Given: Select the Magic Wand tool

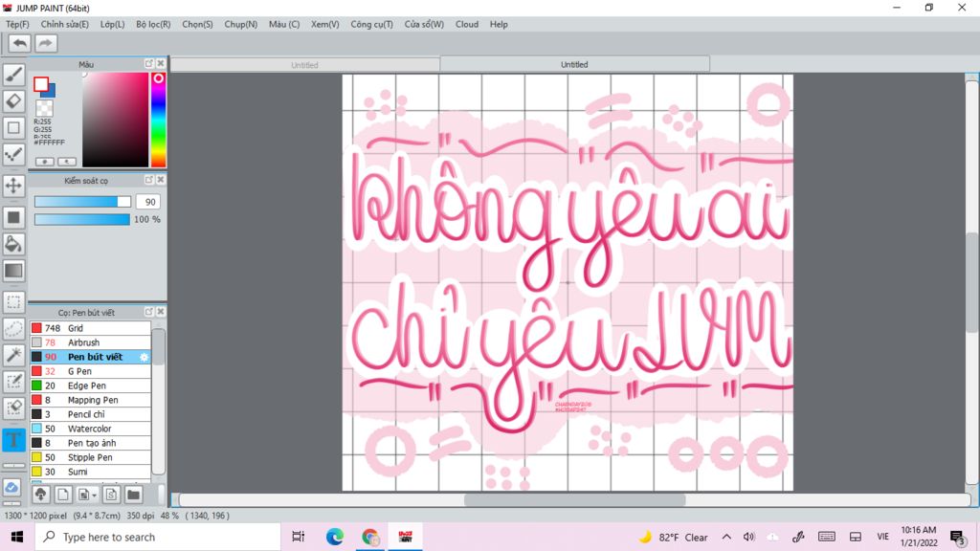Looking at the screenshot, I should coord(13,355).
